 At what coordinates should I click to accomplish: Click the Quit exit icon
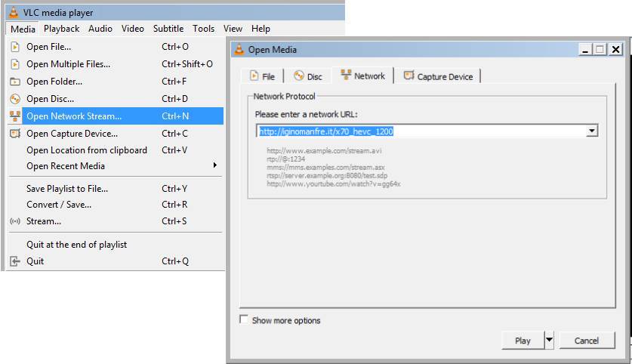[15, 261]
